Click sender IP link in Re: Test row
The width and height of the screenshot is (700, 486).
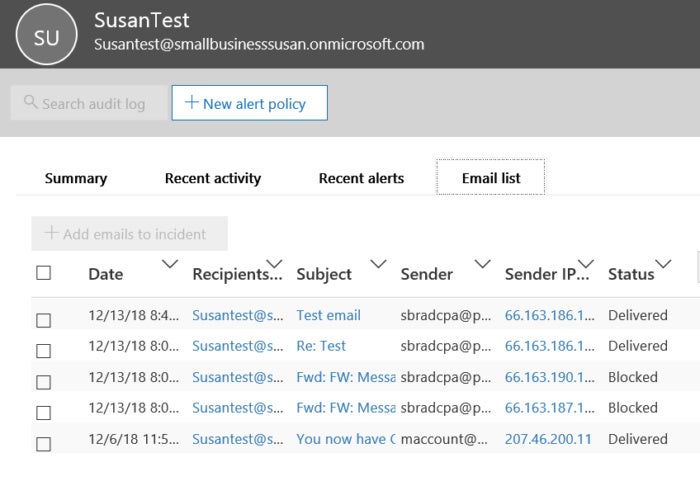pos(550,346)
